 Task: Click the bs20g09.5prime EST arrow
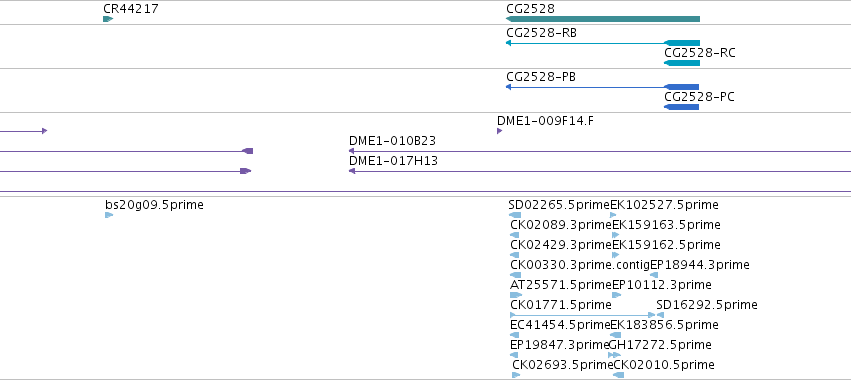[109, 215]
